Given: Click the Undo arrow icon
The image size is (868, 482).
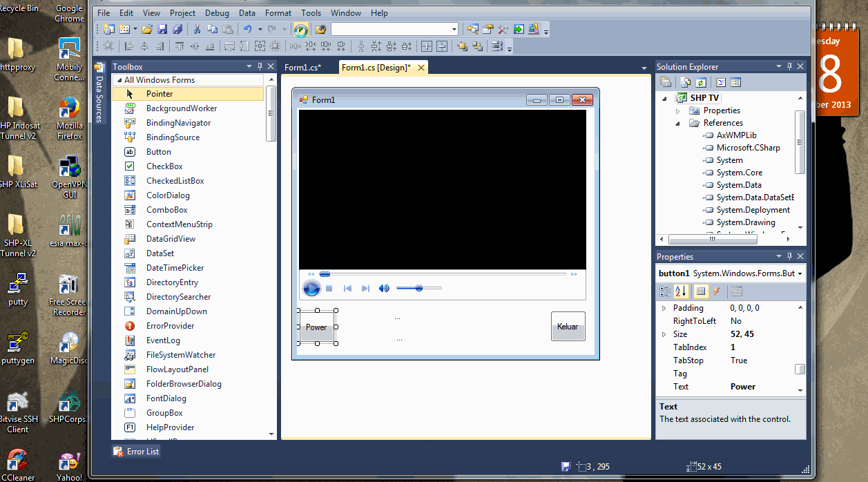Looking at the screenshot, I should point(247,29).
